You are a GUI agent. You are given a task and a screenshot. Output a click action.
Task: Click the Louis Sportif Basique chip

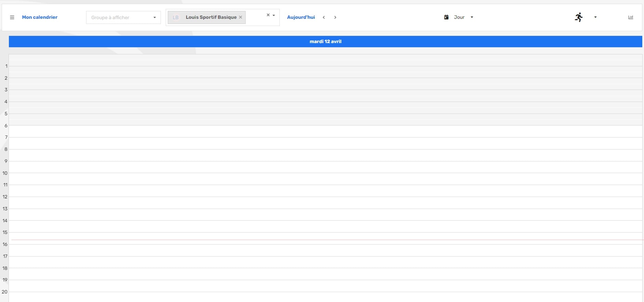207,17
